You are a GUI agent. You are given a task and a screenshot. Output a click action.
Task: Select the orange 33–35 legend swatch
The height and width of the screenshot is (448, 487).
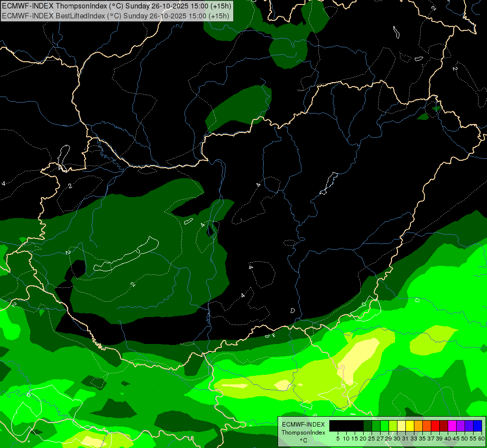tap(418, 426)
